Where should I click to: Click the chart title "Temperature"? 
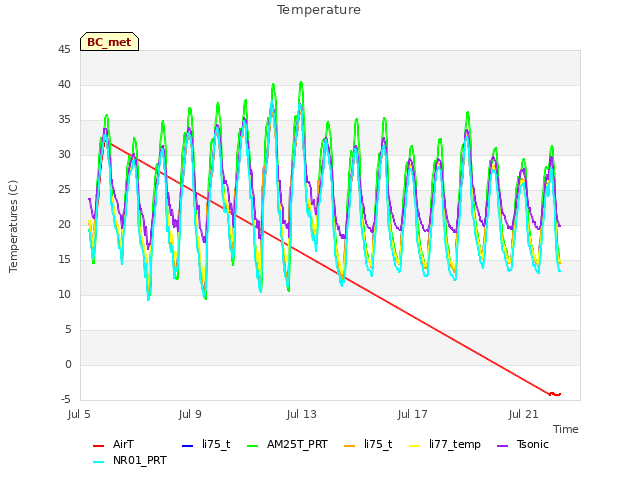coord(319,10)
